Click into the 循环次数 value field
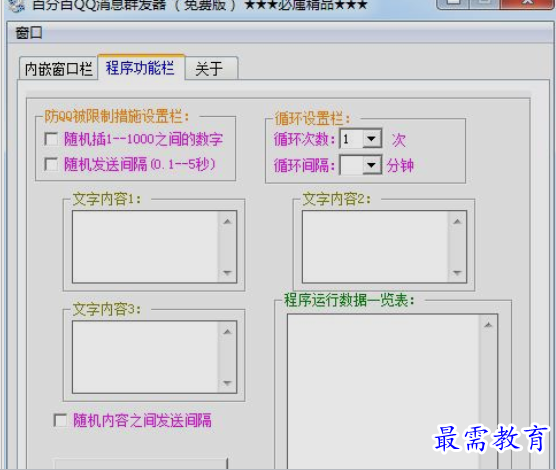 (351, 139)
